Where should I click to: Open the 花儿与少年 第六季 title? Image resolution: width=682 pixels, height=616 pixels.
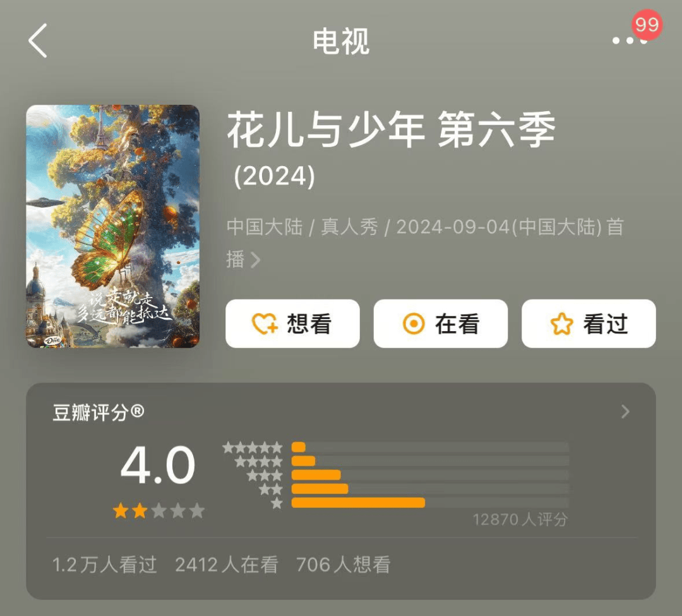pos(391,130)
